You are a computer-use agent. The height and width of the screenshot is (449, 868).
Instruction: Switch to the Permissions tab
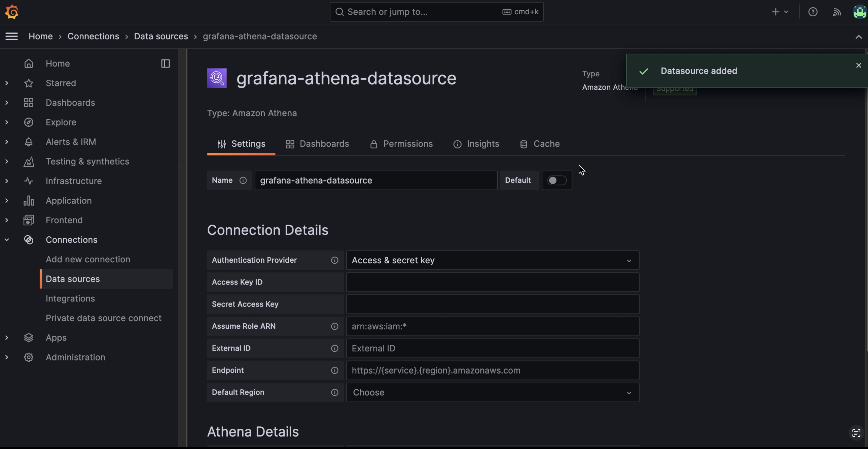(x=401, y=144)
